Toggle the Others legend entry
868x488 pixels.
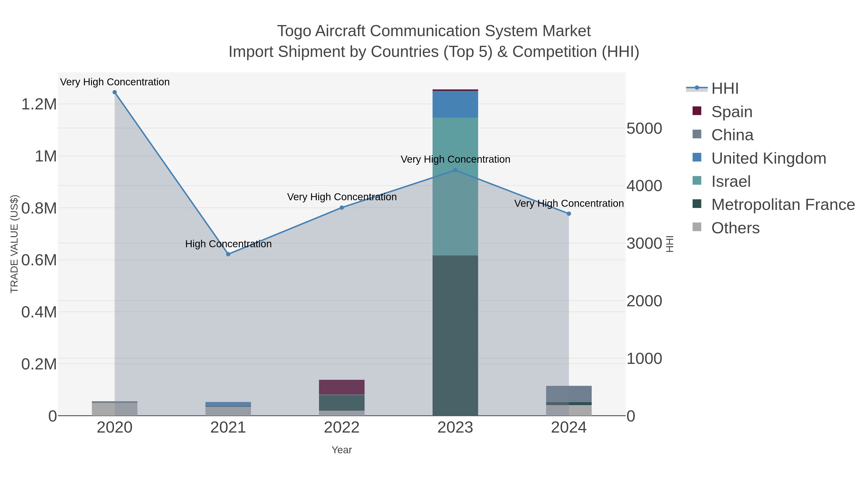(726, 228)
